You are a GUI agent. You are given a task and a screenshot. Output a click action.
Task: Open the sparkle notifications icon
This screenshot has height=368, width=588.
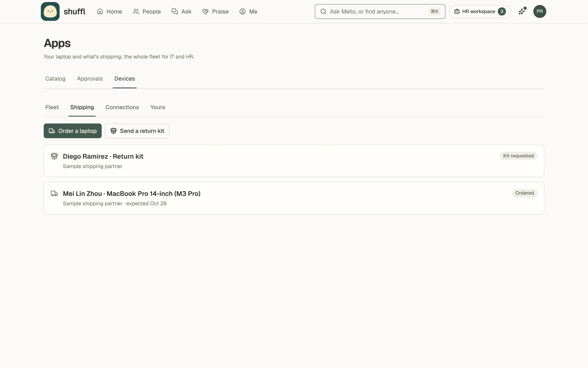522,11
